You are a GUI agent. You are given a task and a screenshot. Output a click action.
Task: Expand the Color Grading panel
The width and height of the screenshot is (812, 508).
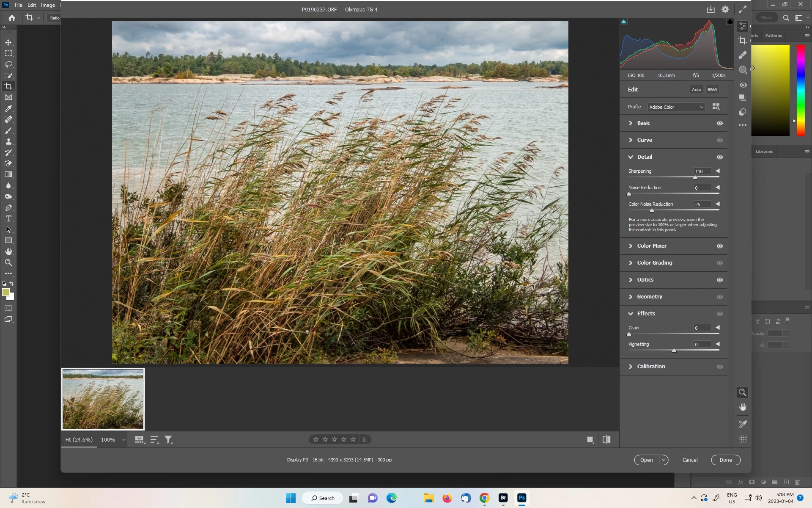[x=654, y=263]
